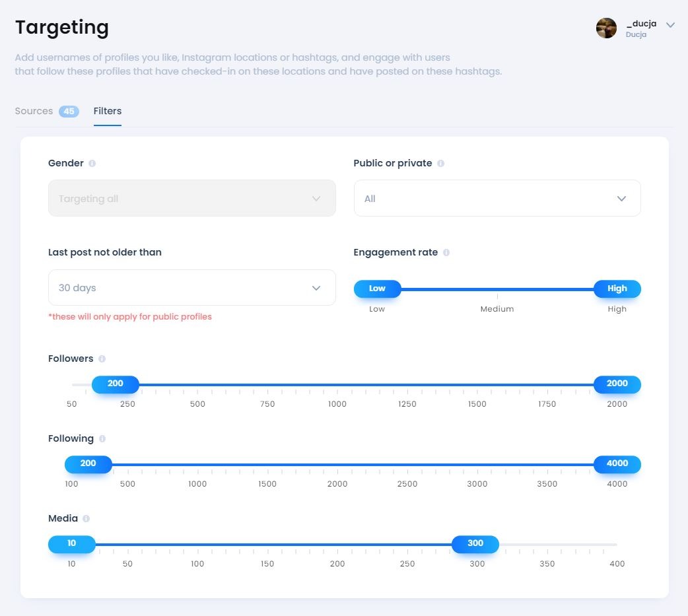Click the Followers minimum 200 handle
The image size is (688, 616).
pyautogui.click(x=116, y=384)
